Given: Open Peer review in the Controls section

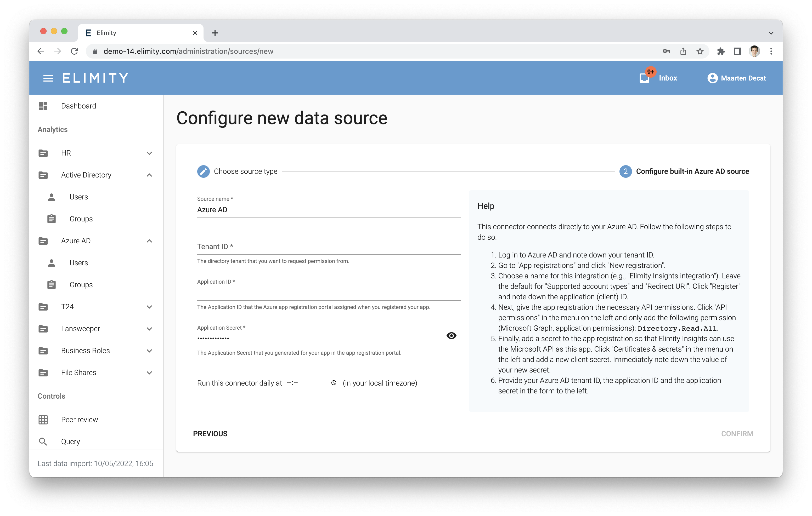Looking at the screenshot, I should (x=97, y=420).
